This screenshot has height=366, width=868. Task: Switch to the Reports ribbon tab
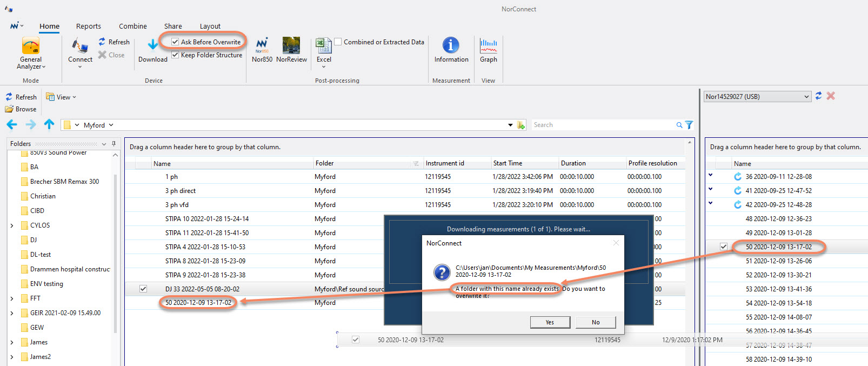88,26
